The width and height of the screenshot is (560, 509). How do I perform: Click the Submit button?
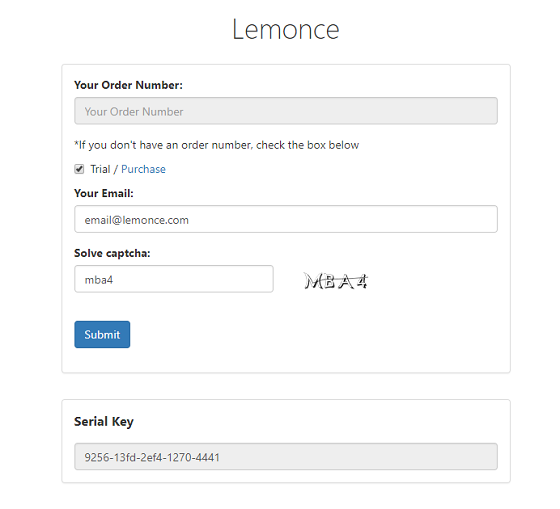(x=102, y=334)
